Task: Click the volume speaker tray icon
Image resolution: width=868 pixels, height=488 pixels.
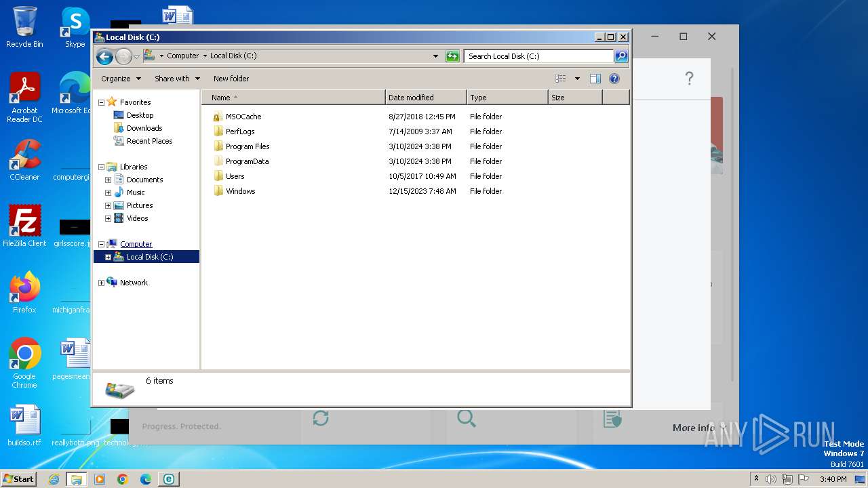Action: point(771,479)
